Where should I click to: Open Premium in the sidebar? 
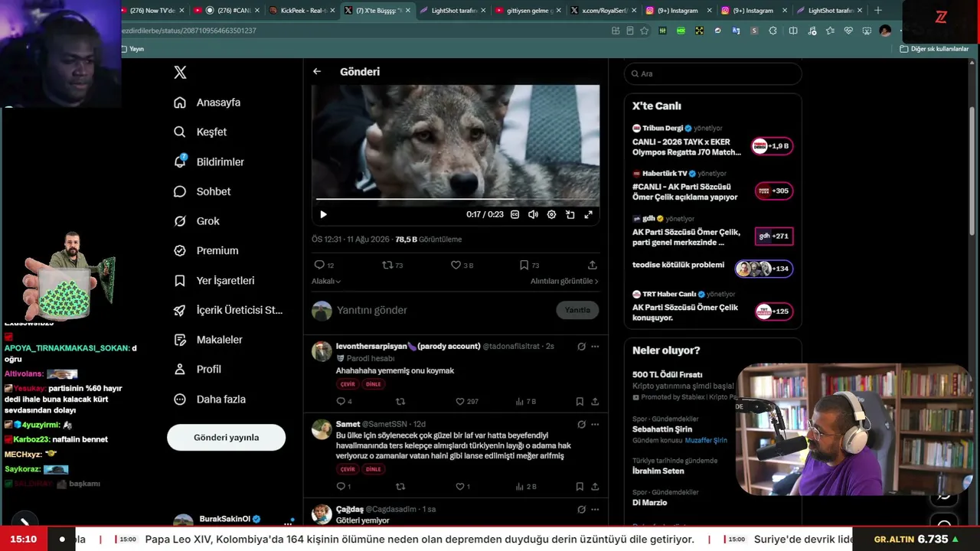point(206,250)
